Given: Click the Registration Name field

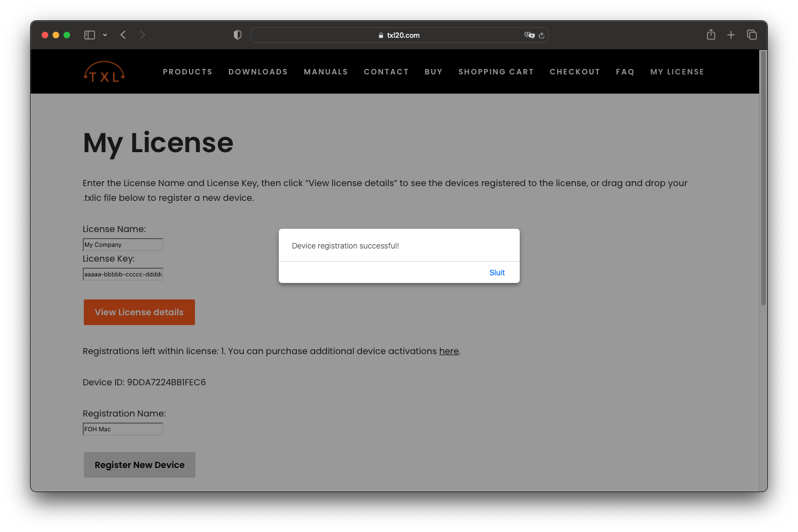Looking at the screenshot, I should 123,429.
